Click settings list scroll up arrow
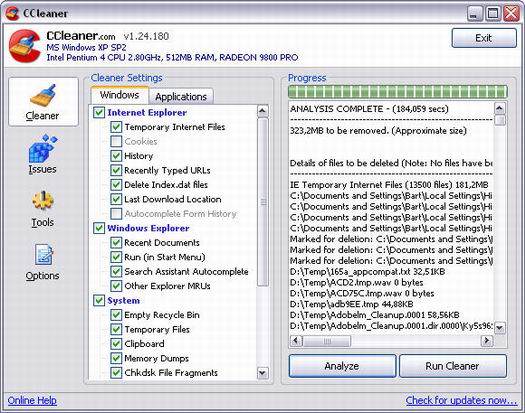 pos(262,111)
